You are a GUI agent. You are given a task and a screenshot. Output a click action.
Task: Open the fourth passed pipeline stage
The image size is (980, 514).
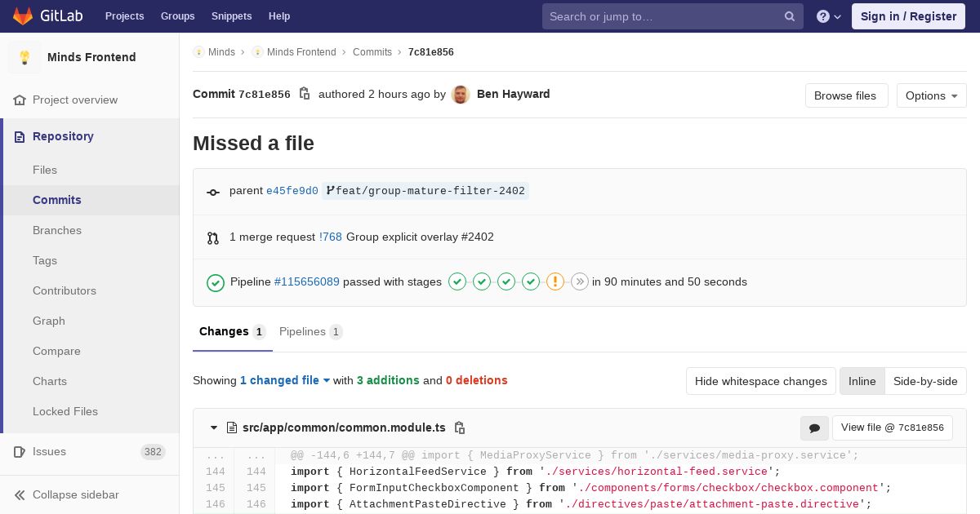[x=531, y=281]
